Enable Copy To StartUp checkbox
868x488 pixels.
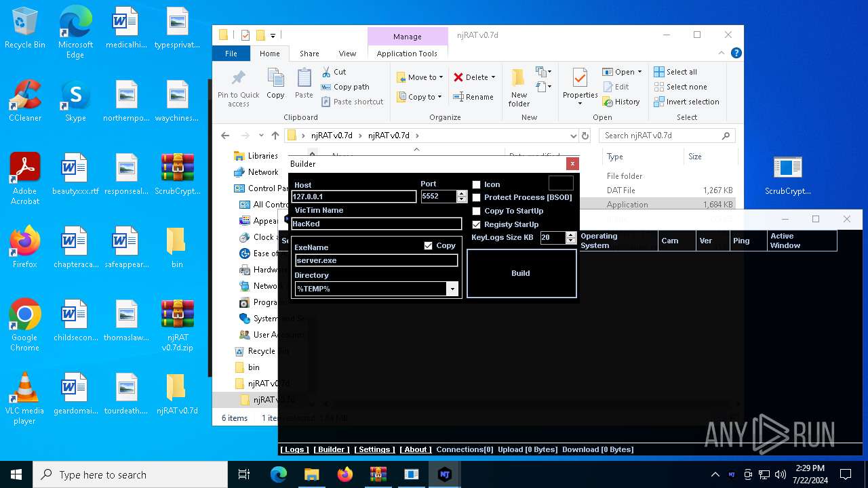tap(476, 211)
